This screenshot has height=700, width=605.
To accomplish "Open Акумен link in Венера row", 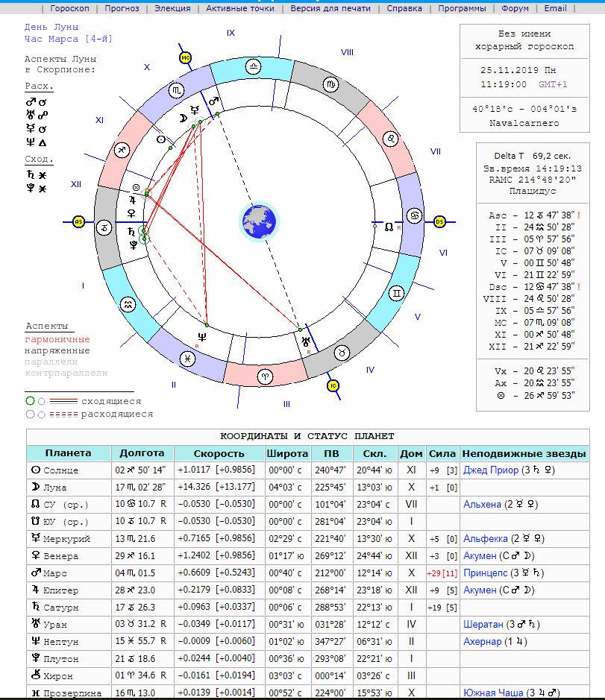I will (x=480, y=556).
